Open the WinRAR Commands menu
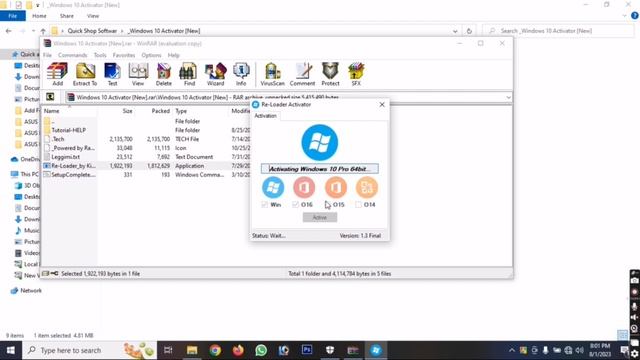 click(x=73, y=55)
